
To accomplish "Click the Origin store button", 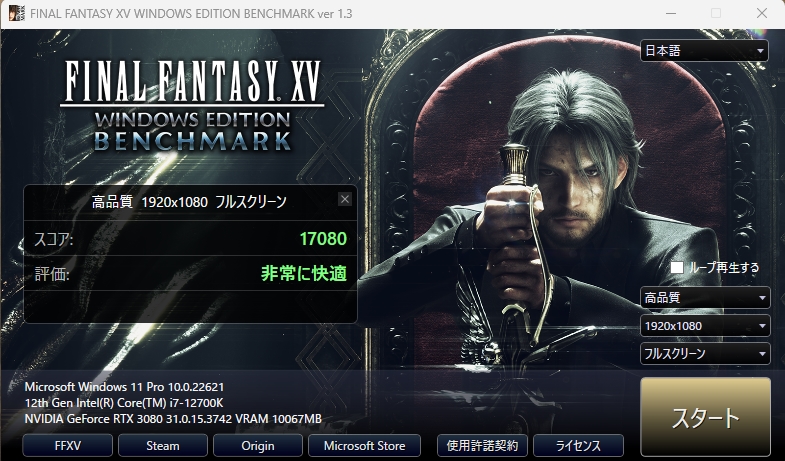I will (x=258, y=445).
